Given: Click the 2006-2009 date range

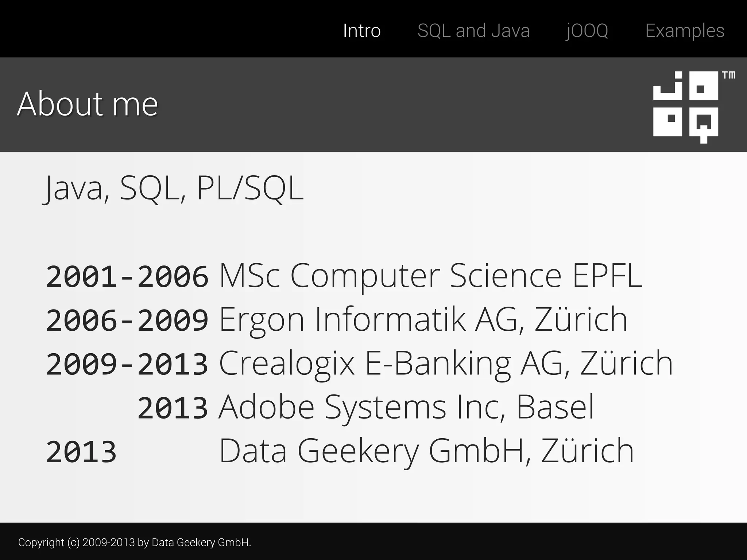Looking at the screenshot, I should 127,320.
